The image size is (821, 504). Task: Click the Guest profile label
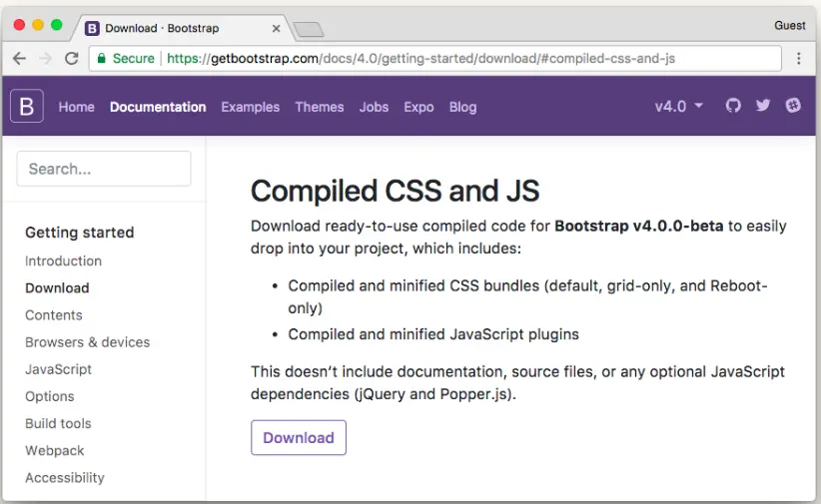click(790, 25)
